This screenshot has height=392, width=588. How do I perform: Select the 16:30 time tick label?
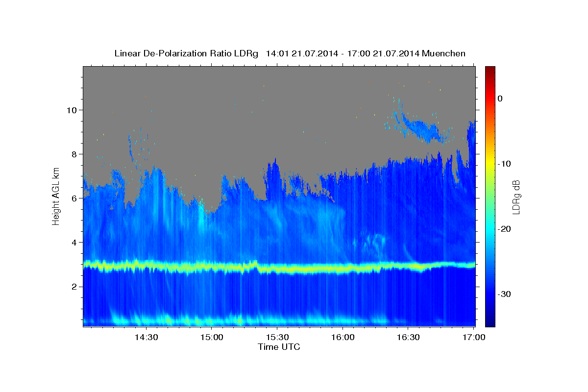[x=408, y=337]
